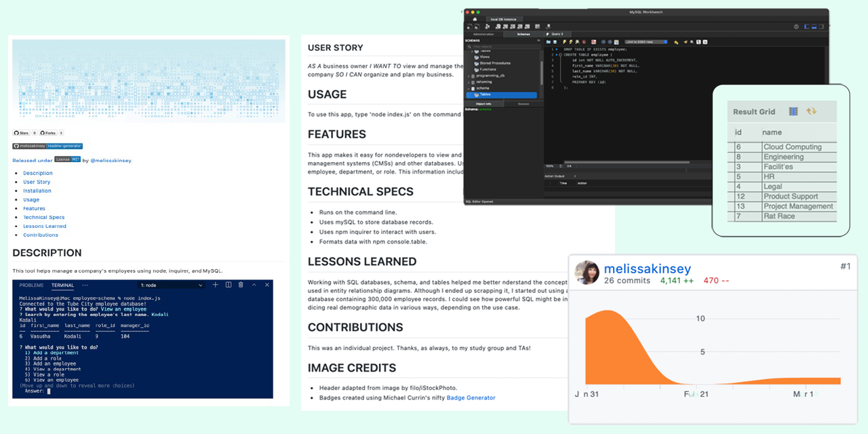Screen dimensions: 868x434
Task: Click the Result Grid refresh arrows icon
Action: pyautogui.click(x=812, y=111)
